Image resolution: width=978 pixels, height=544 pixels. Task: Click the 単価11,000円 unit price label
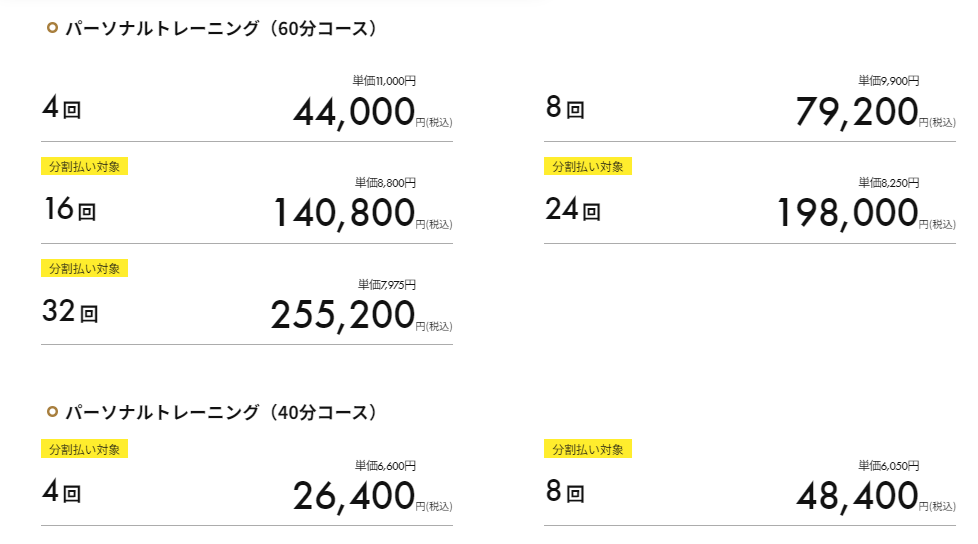pyautogui.click(x=384, y=81)
